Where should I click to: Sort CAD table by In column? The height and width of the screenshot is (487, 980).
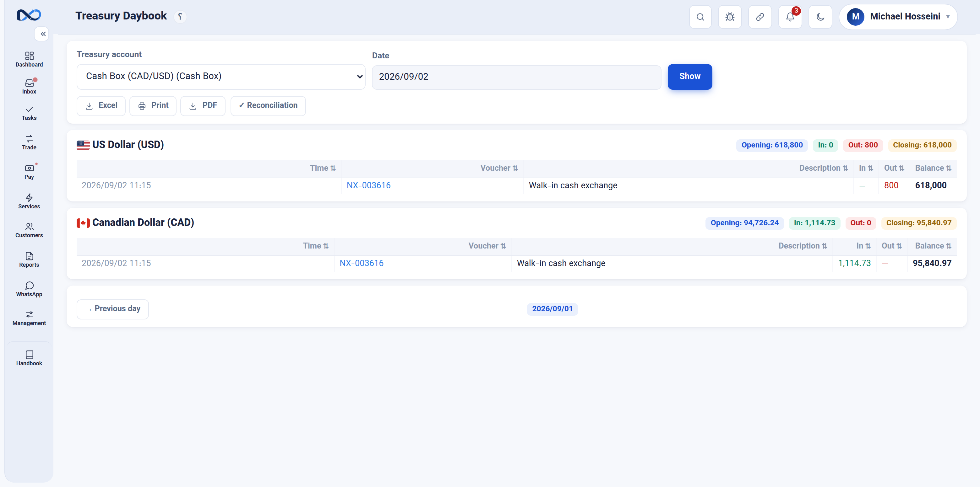[863, 246]
